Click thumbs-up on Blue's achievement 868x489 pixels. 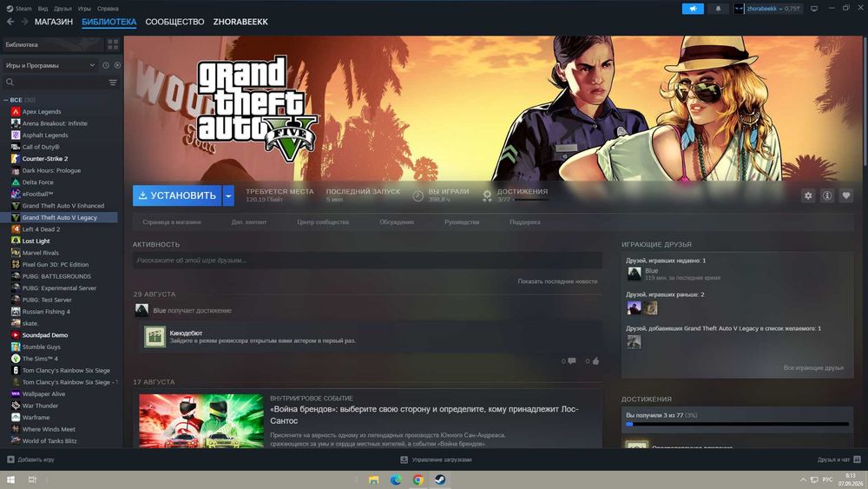pos(595,361)
